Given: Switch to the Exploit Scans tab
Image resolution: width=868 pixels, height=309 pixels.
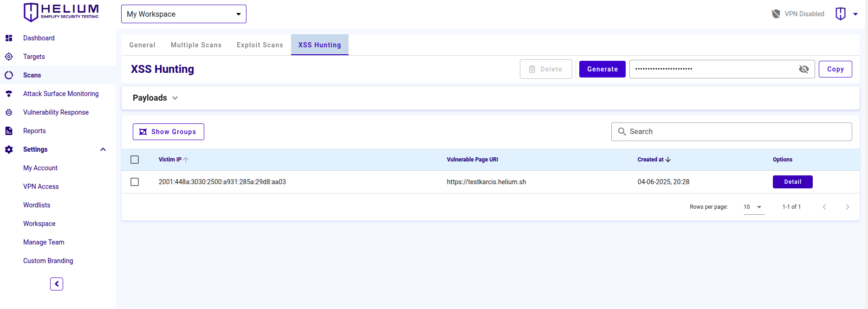Looking at the screenshot, I should [260, 45].
